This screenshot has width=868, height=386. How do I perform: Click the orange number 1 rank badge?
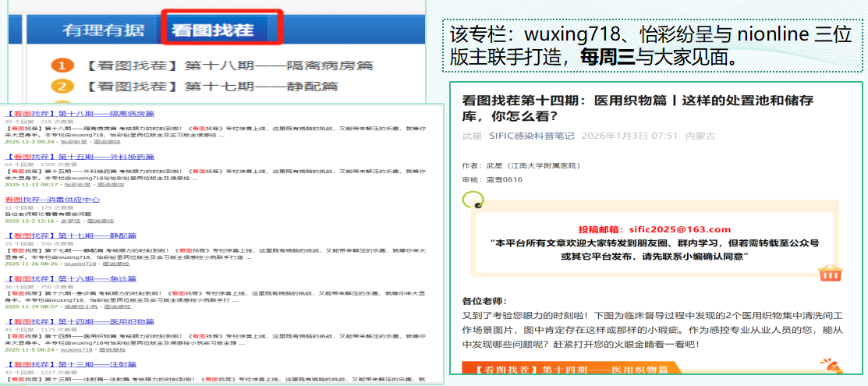tap(62, 66)
